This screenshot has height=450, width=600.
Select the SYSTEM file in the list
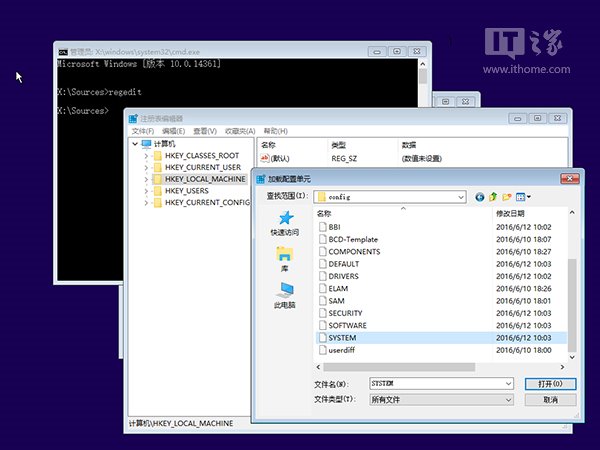tap(341, 338)
